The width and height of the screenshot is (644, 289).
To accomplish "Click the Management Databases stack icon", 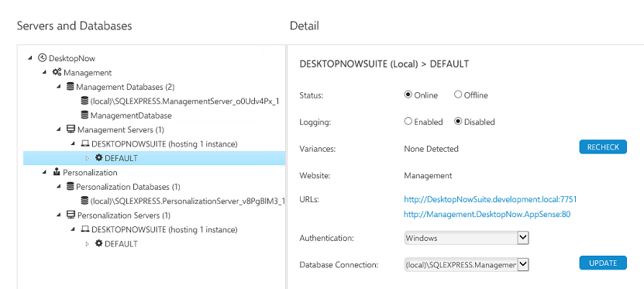I will [x=71, y=87].
